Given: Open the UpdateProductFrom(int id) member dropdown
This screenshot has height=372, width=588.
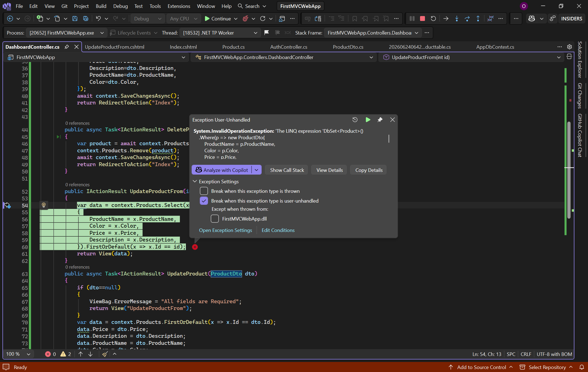Looking at the screenshot, I should coord(471,57).
